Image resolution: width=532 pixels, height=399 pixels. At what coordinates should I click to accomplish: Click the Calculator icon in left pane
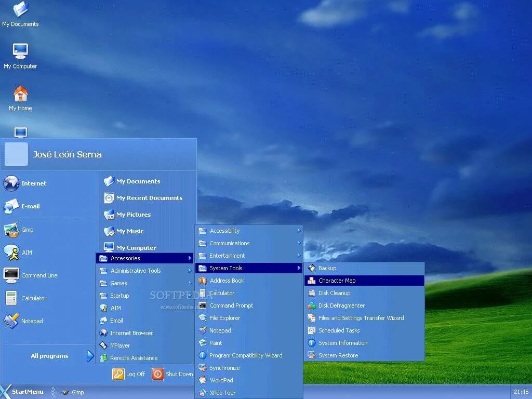tap(11, 298)
